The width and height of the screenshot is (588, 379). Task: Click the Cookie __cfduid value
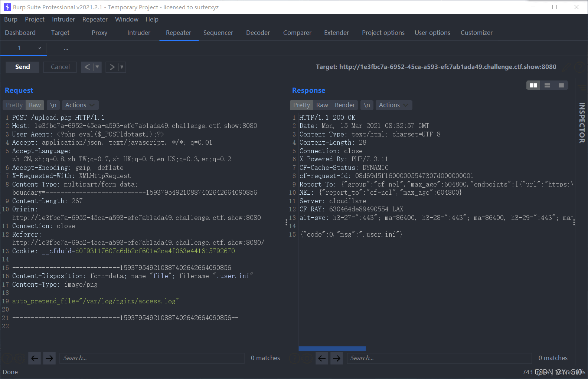click(x=155, y=251)
